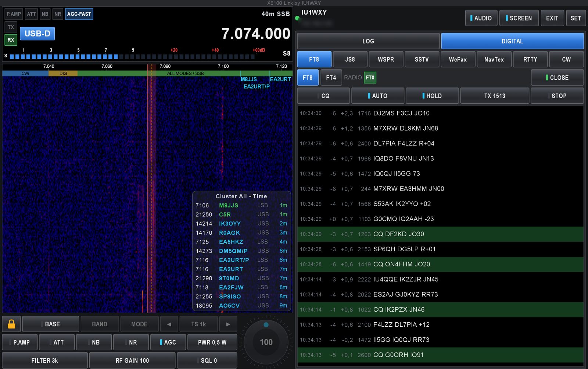Open SET settings

tap(576, 18)
